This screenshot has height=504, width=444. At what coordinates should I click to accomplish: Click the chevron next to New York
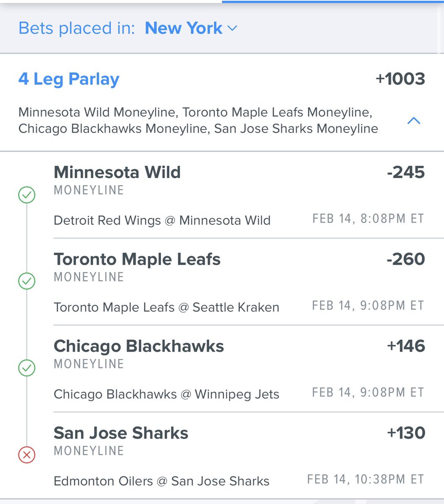point(232,29)
